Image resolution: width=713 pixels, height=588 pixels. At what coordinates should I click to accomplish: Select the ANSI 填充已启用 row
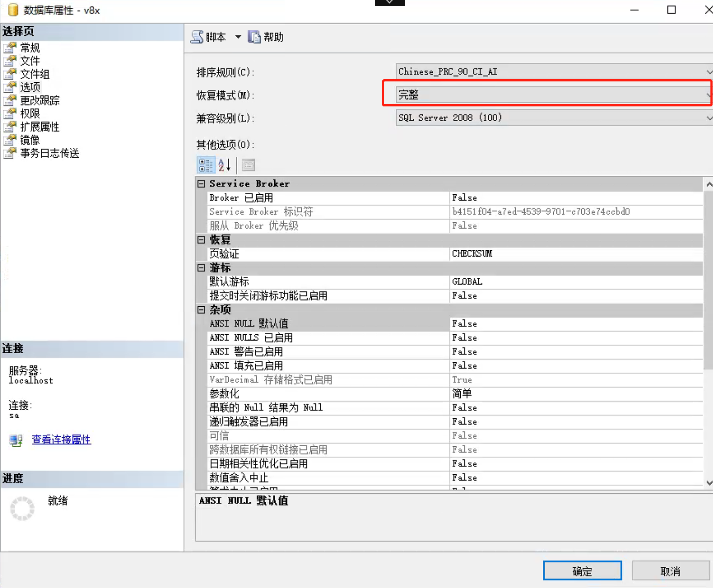tap(455, 366)
